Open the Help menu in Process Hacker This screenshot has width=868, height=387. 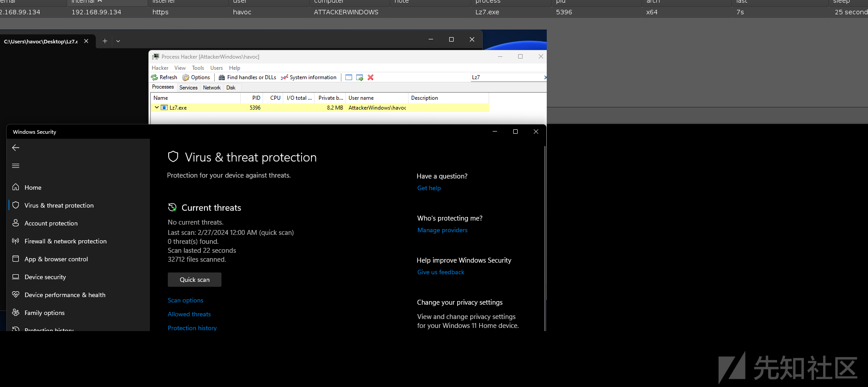[x=234, y=68]
